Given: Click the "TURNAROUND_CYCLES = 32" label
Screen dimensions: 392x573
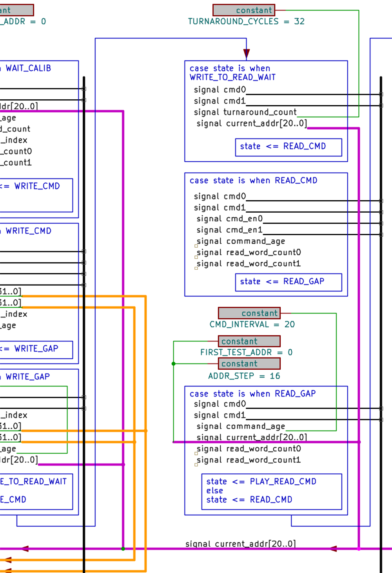Looking at the screenshot, I should pos(246,22).
